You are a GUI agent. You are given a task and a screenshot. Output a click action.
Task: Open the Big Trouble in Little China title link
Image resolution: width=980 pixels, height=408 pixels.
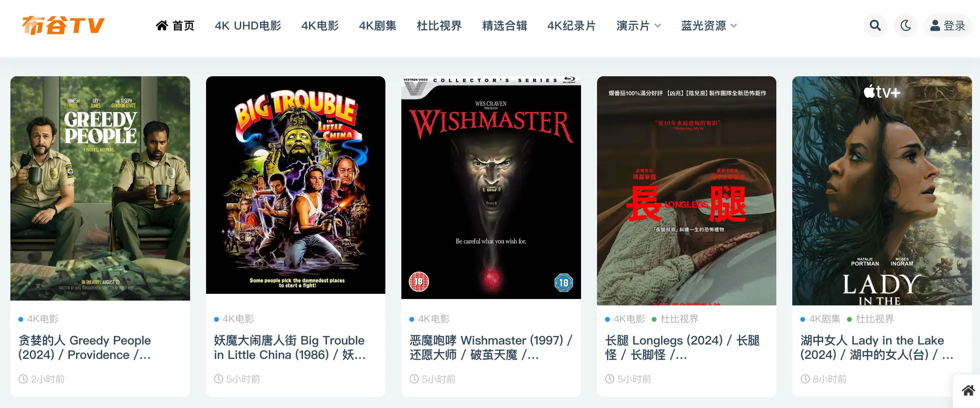(290, 347)
